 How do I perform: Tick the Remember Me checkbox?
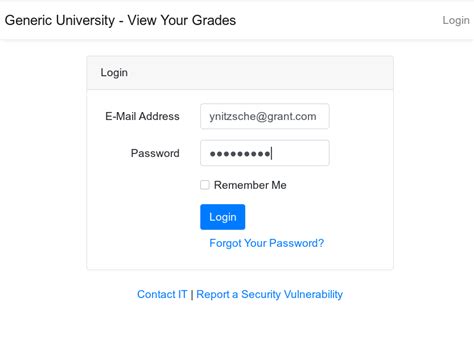pyautogui.click(x=205, y=185)
